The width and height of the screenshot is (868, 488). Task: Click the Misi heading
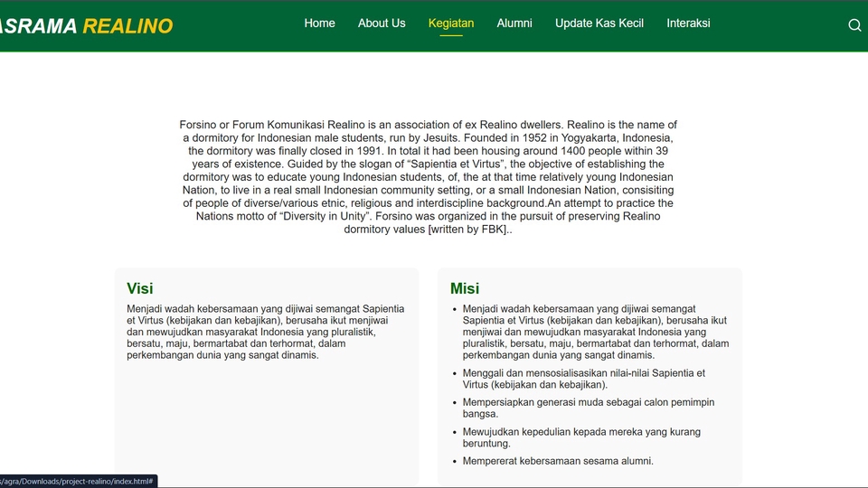(x=465, y=288)
